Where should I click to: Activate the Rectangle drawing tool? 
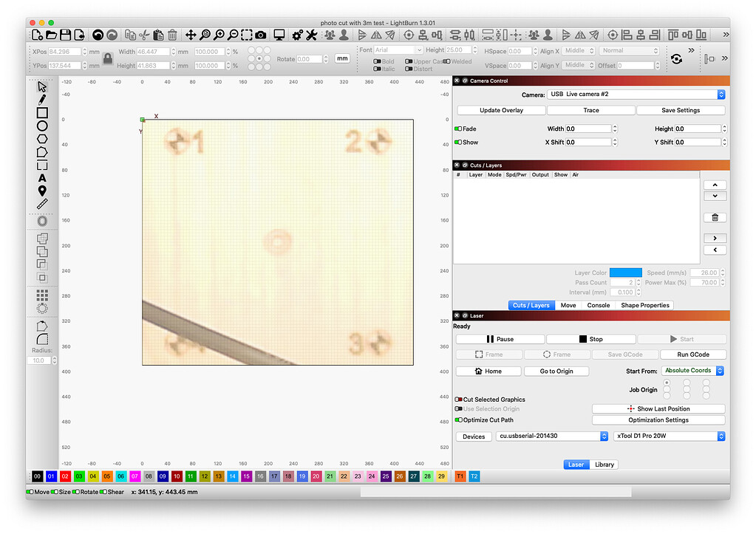(x=42, y=112)
